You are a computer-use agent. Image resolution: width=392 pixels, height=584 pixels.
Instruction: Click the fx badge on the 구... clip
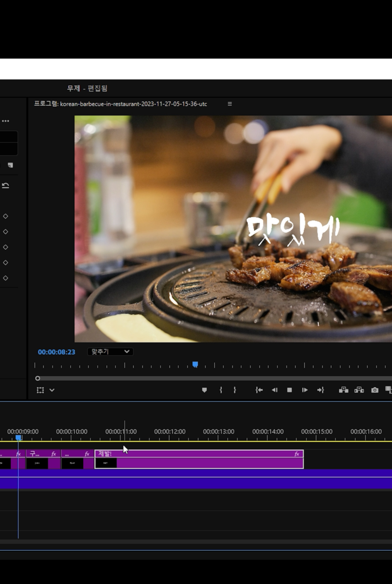coord(54,454)
